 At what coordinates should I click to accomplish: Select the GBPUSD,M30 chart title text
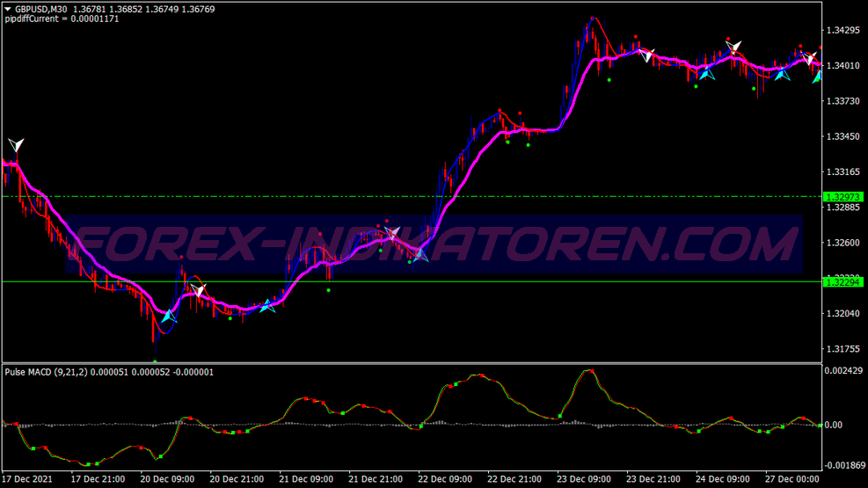coord(41,9)
